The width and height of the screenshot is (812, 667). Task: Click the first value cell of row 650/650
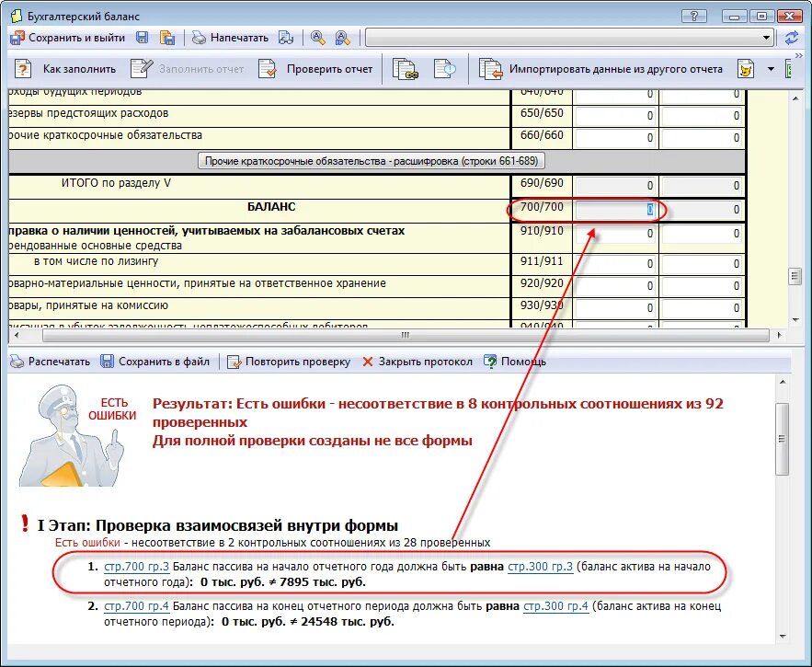point(615,116)
